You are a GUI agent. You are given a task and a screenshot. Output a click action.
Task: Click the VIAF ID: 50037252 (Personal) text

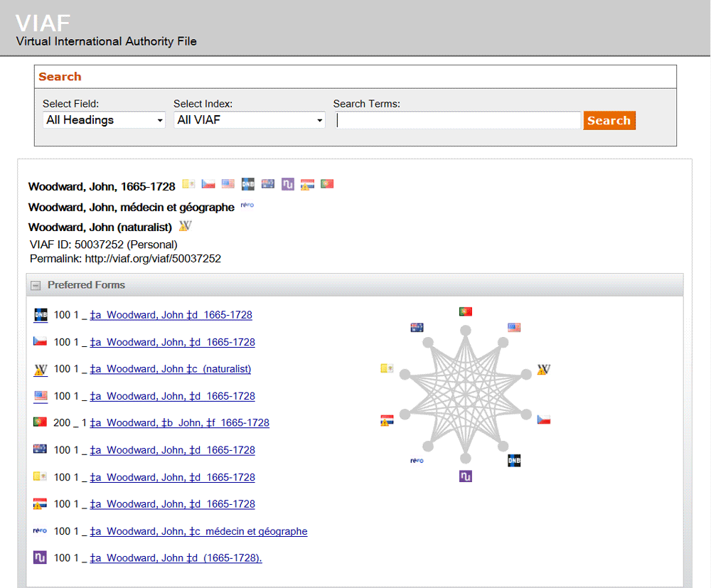(x=103, y=245)
